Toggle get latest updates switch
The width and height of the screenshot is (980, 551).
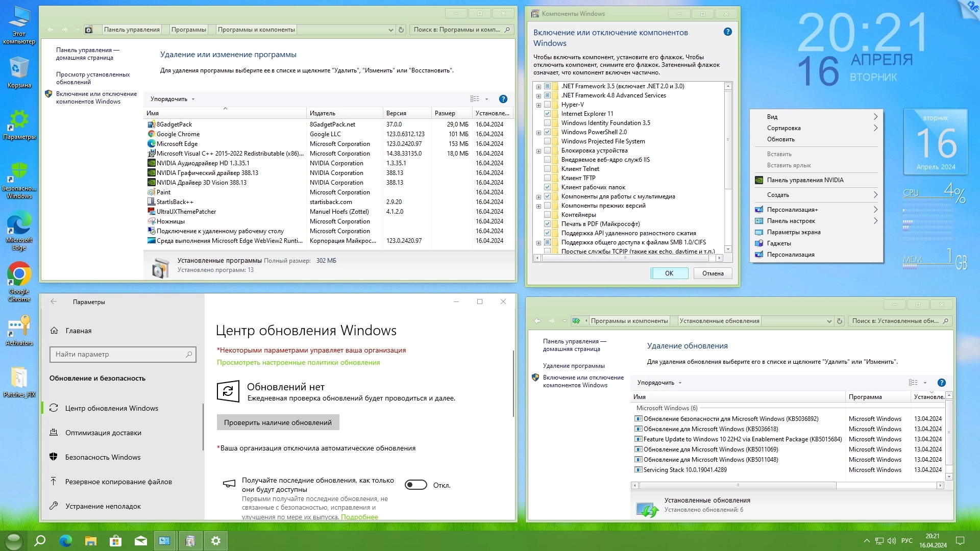[x=415, y=485]
